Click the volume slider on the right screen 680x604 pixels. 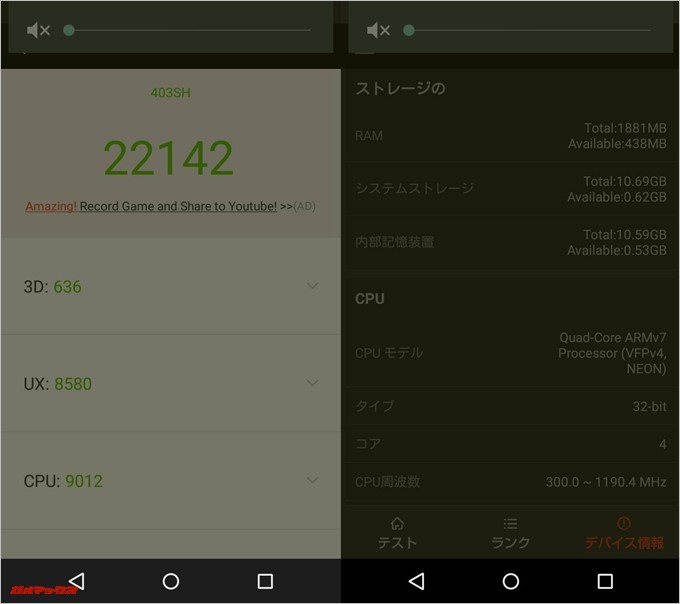point(529,30)
